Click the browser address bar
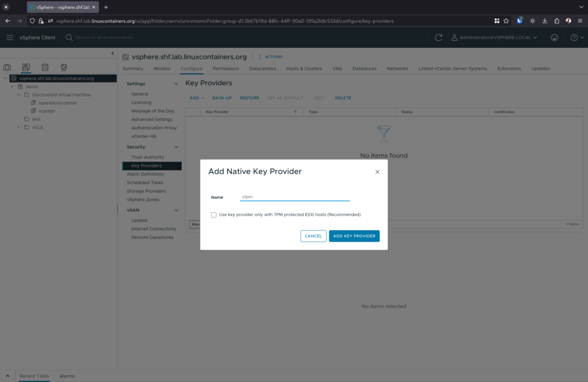 [225, 21]
